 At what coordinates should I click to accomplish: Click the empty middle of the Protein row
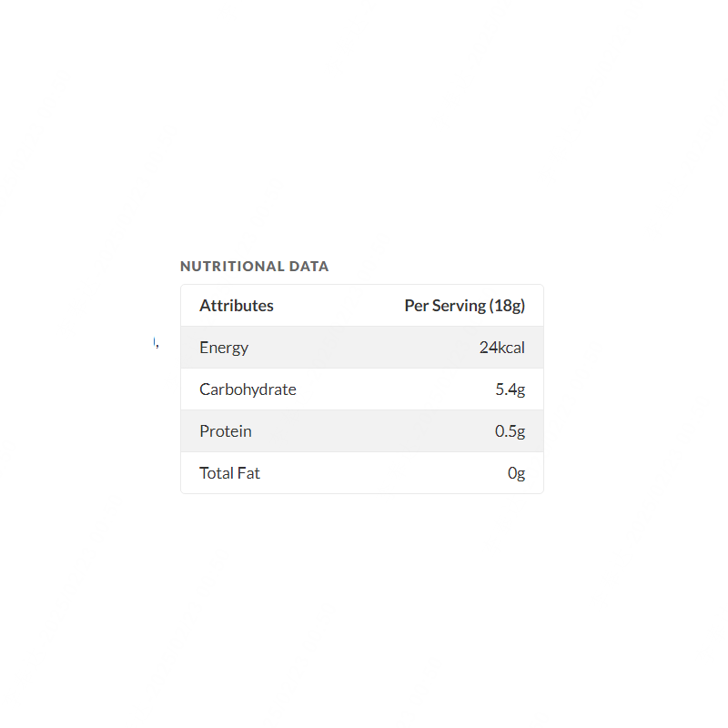click(362, 431)
